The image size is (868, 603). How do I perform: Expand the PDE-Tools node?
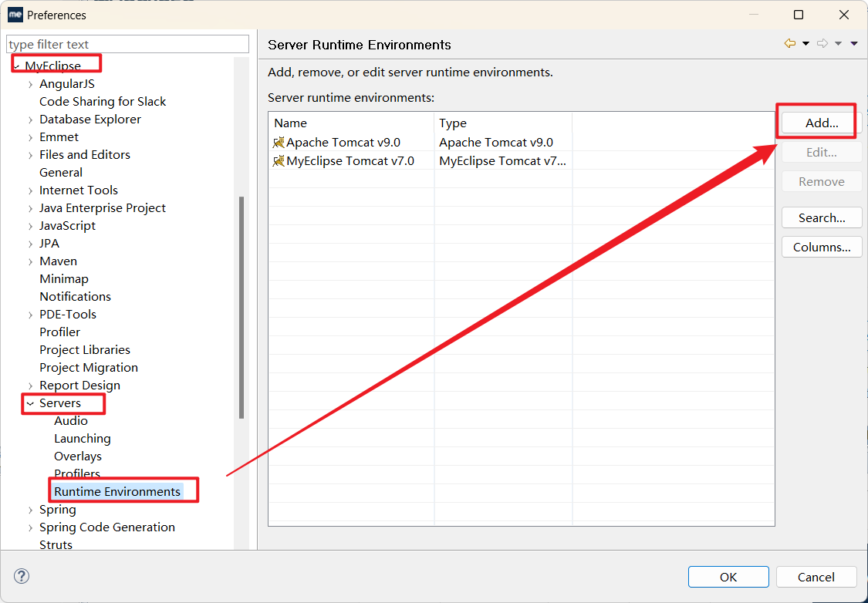tap(30, 315)
